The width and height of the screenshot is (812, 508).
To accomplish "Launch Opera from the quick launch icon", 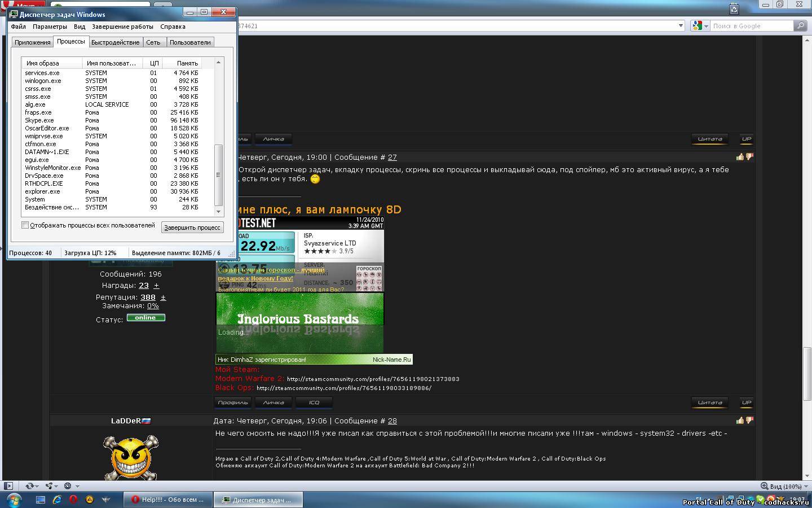I will [x=73, y=500].
